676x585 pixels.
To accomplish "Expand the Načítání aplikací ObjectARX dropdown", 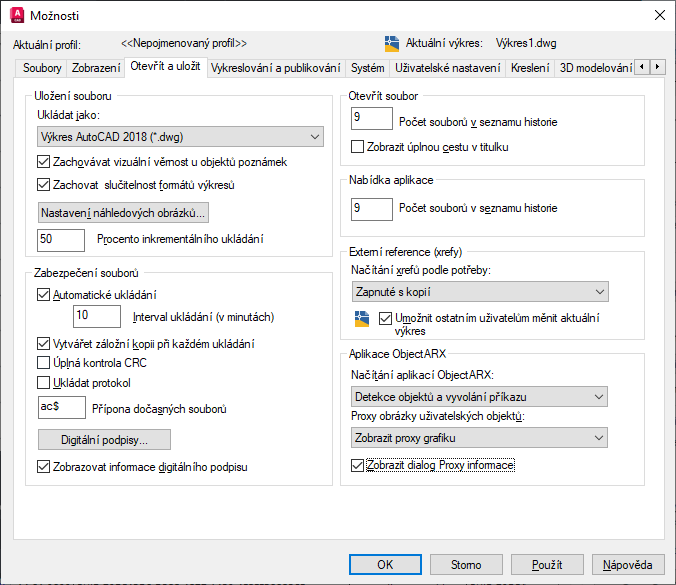I will point(480,397).
